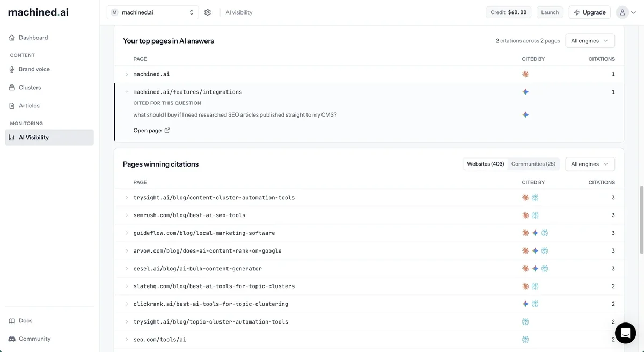Viewport: 644px width, 352px height.
Task: Click Gemini icon beside the CMS question
Action: tap(525, 114)
